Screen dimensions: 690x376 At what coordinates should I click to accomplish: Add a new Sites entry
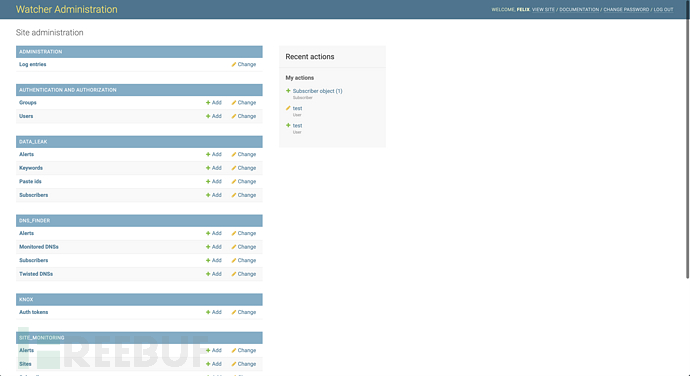coord(214,364)
